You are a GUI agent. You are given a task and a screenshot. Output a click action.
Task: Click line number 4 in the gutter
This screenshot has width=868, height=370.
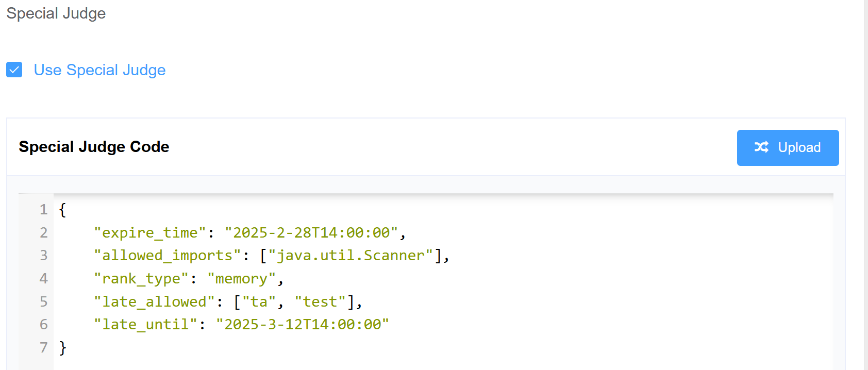(44, 278)
